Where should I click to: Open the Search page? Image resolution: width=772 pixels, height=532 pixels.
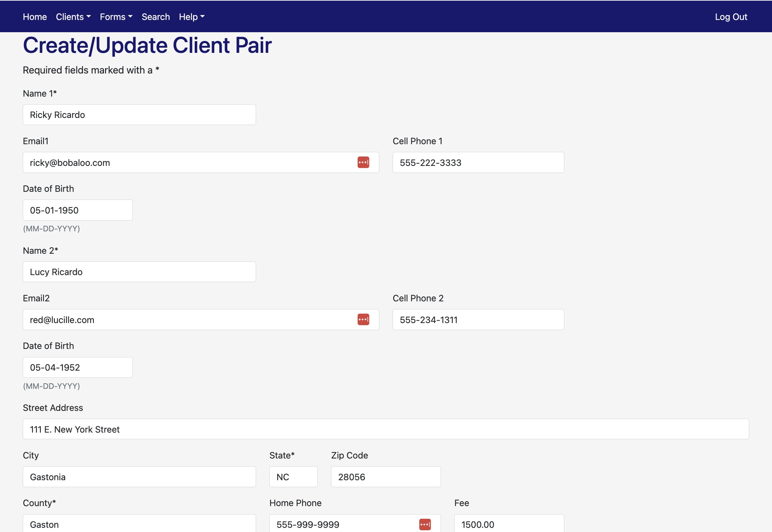(156, 17)
